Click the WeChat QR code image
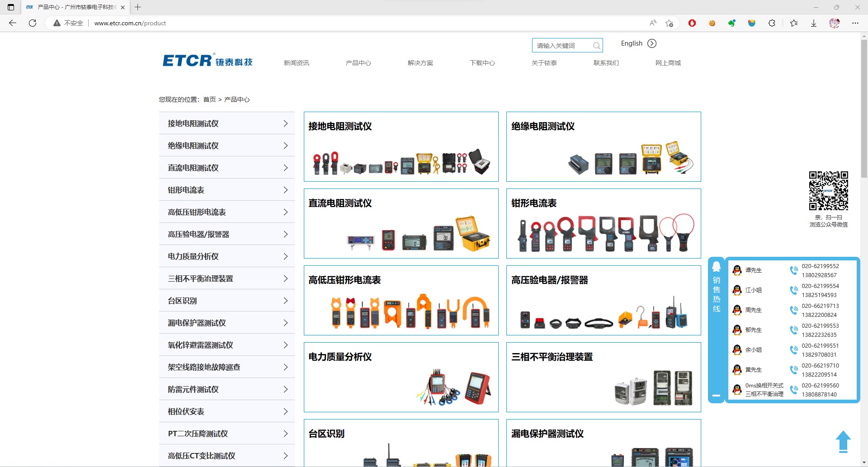 coord(828,190)
